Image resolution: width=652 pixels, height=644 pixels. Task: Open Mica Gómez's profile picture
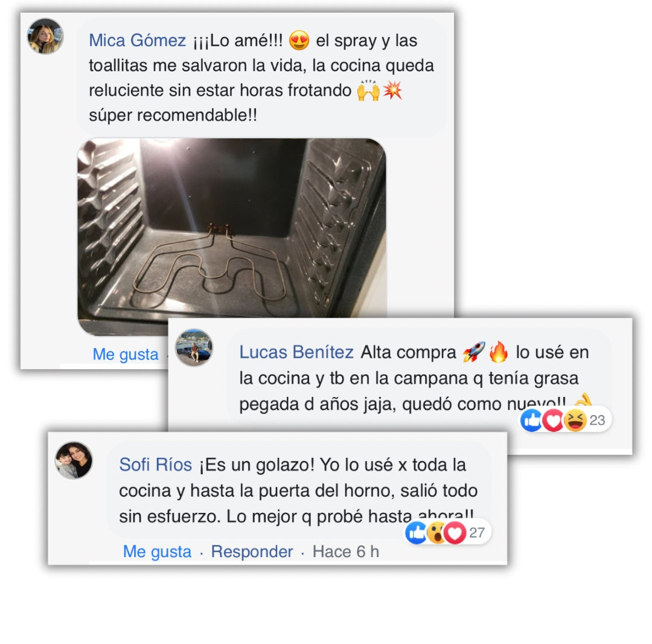[x=46, y=36]
